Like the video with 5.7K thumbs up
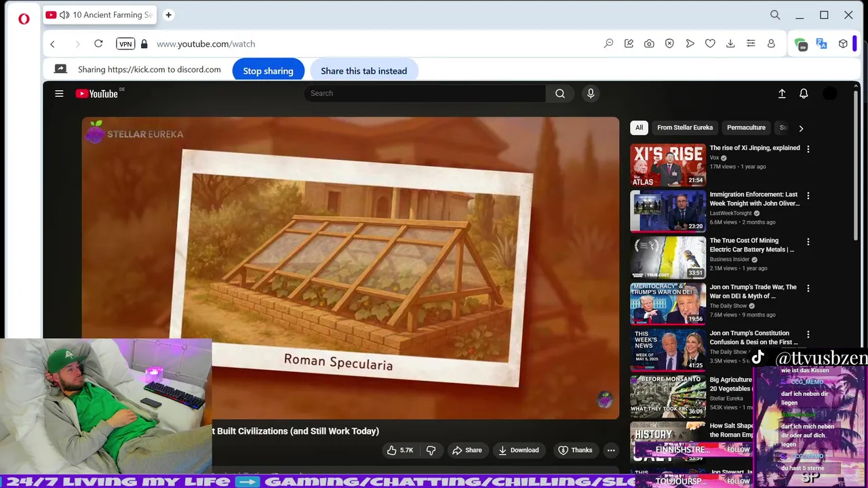 [x=400, y=450]
